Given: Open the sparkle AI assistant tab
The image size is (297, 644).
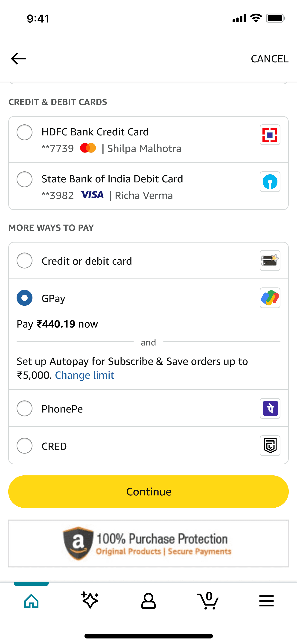Looking at the screenshot, I should (90, 600).
